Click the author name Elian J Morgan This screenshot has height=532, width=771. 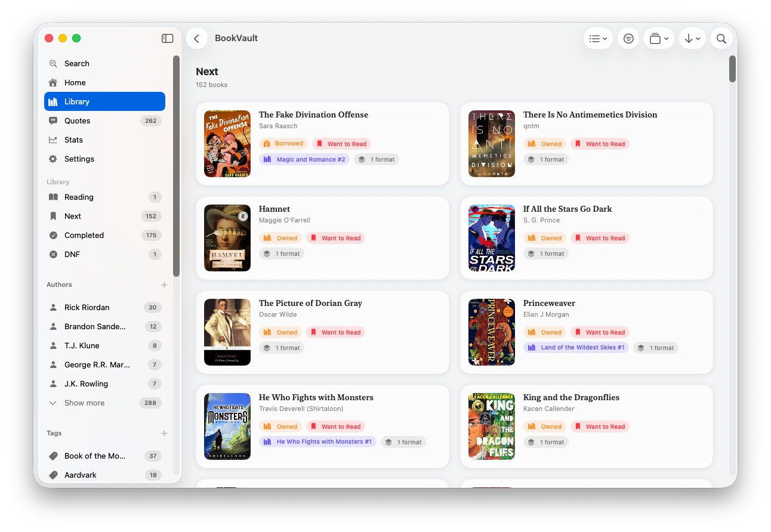(x=546, y=314)
